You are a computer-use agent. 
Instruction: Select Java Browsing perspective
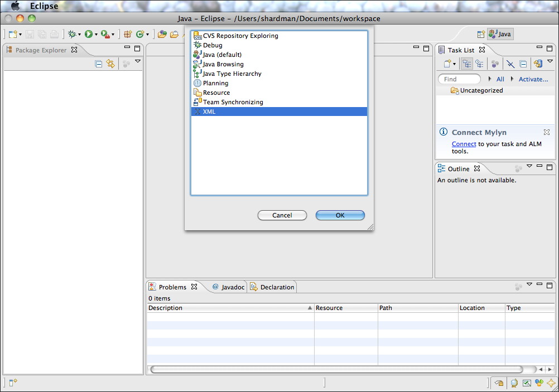tap(279, 64)
